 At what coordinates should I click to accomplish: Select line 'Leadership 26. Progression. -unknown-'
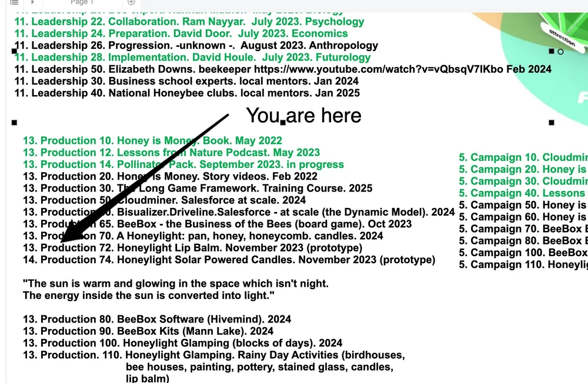click(x=196, y=46)
